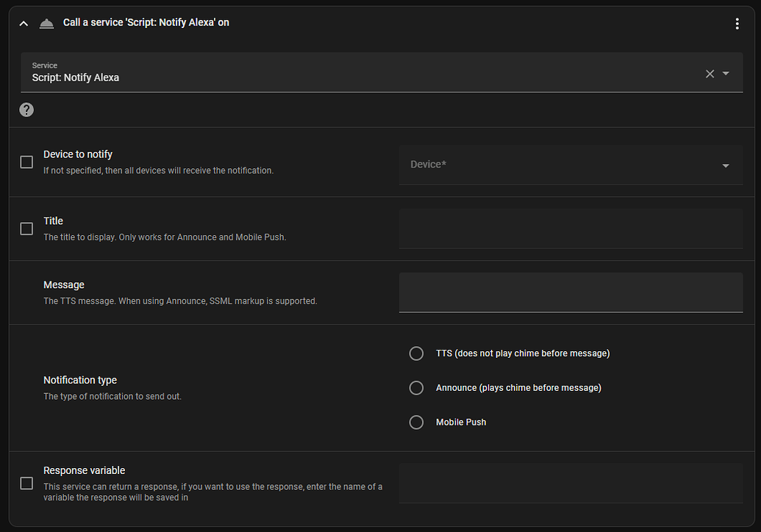The width and height of the screenshot is (761, 532).
Task: Click the cloud icon next to the header
Action: click(x=46, y=23)
